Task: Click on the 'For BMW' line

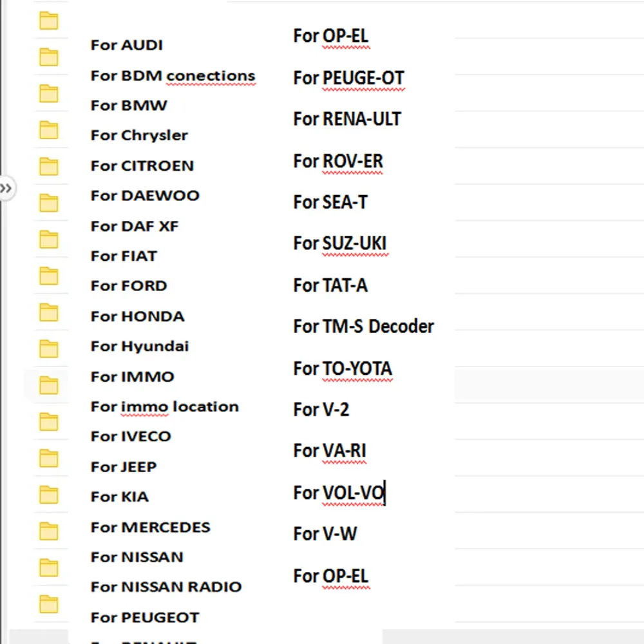Action: [129, 106]
